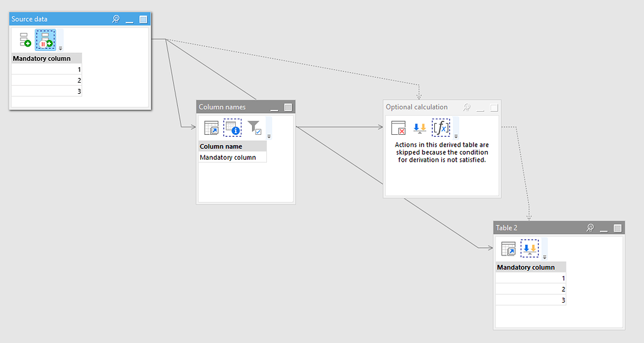Maximize Table 2

[x=618, y=228]
